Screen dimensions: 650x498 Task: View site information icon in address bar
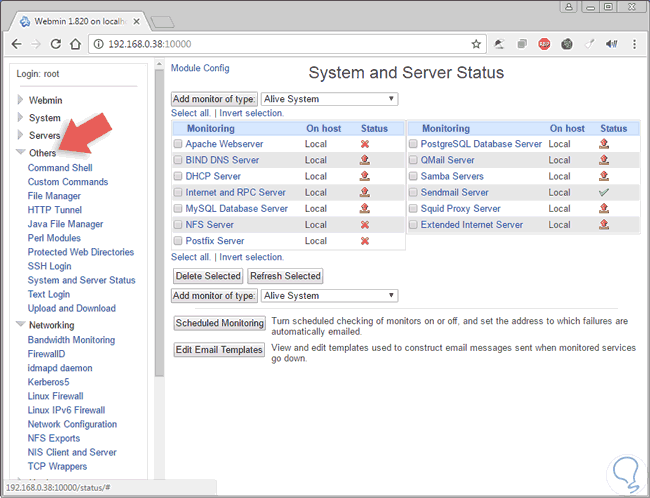pyautogui.click(x=98, y=44)
